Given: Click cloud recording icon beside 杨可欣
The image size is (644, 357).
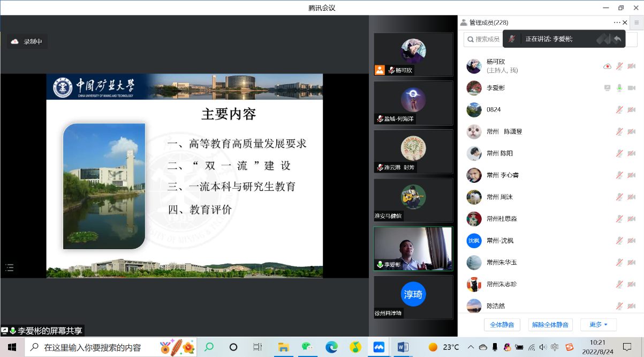Looking at the screenshot, I should point(607,66).
